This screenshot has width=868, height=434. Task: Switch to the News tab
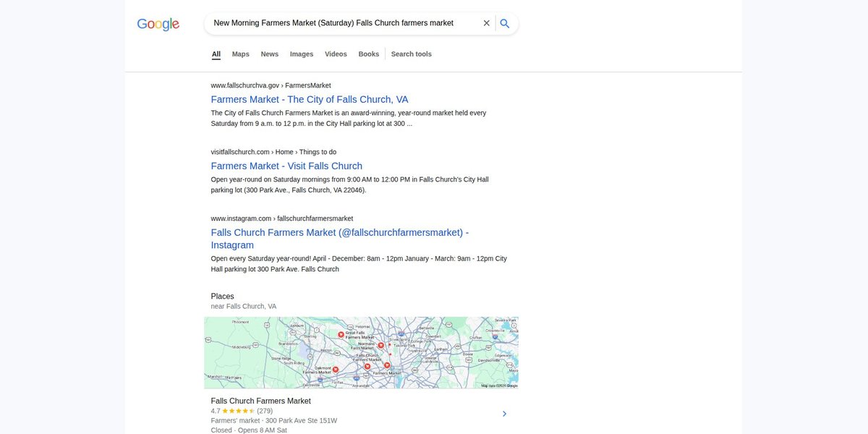(270, 54)
